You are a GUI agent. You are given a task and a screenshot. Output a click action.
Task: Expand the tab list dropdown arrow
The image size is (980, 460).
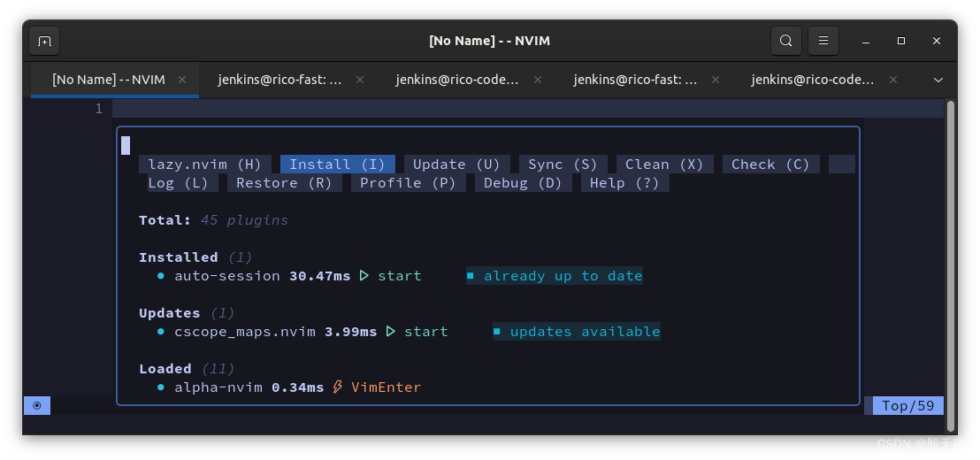[x=938, y=80]
